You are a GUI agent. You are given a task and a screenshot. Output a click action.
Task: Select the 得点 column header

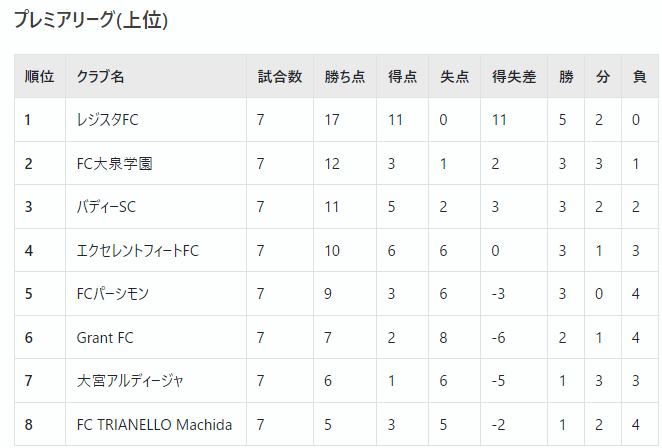pyautogui.click(x=402, y=76)
